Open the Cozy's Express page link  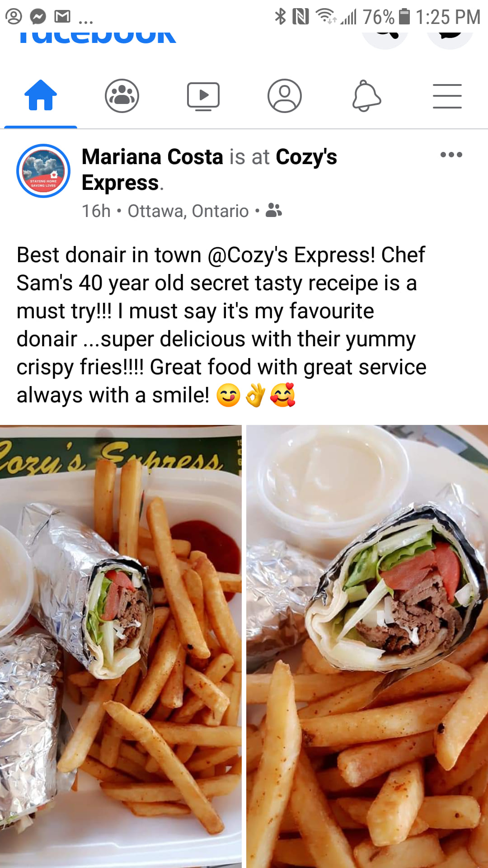(209, 170)
